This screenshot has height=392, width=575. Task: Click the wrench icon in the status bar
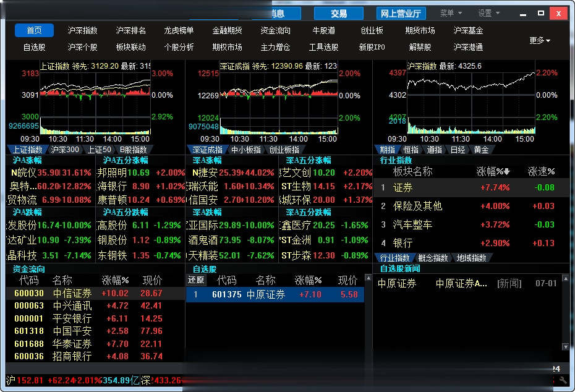coord(563,380)
